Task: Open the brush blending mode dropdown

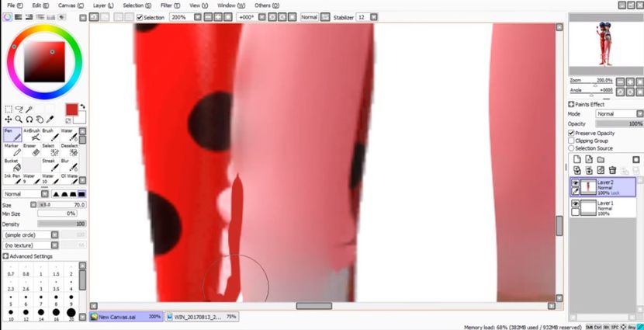Action: (x=45, y=194)
